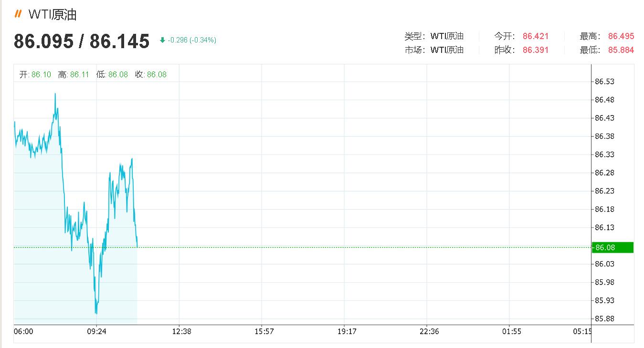The image size is (644, 348).
Task: Click the 09:24 time axis label
Action: 96,331
